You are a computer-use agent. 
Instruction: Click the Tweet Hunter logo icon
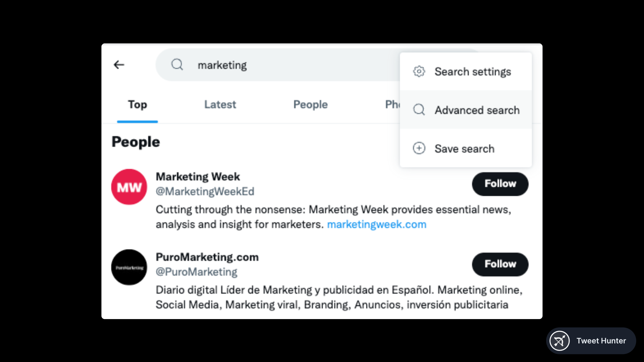[x=559, y=341]
